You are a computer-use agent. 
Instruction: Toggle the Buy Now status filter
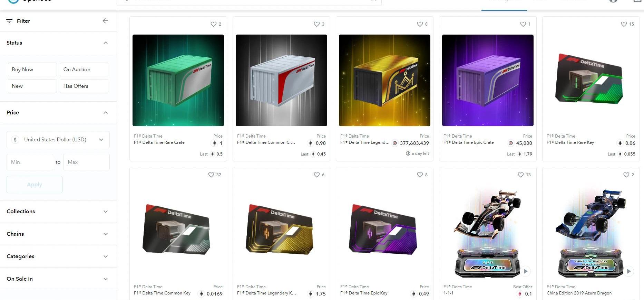click(x=32, y=69)
